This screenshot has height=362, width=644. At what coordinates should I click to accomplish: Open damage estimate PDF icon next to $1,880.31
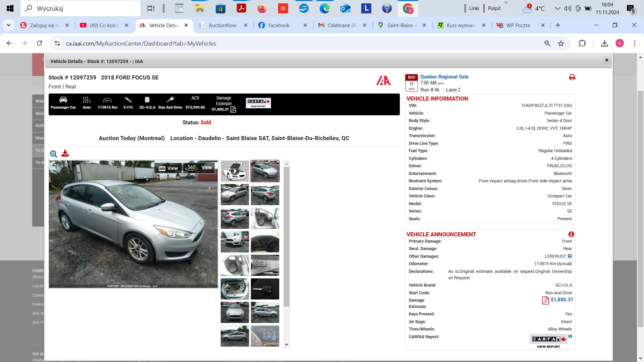(x=545, y=300)
